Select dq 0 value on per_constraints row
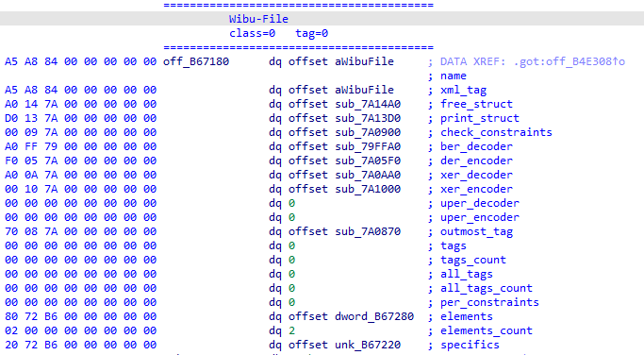 [x=292, y=302]
